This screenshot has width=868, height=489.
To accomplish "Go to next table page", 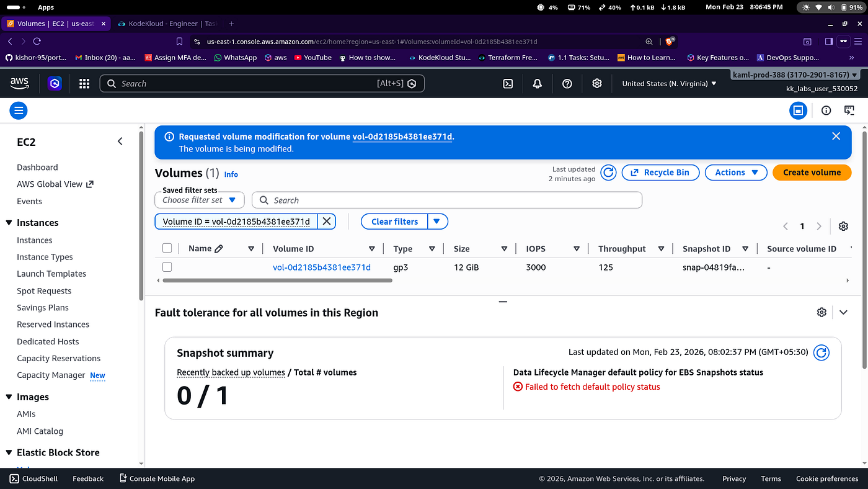I will pyautogui.click(x=819, y=227).
